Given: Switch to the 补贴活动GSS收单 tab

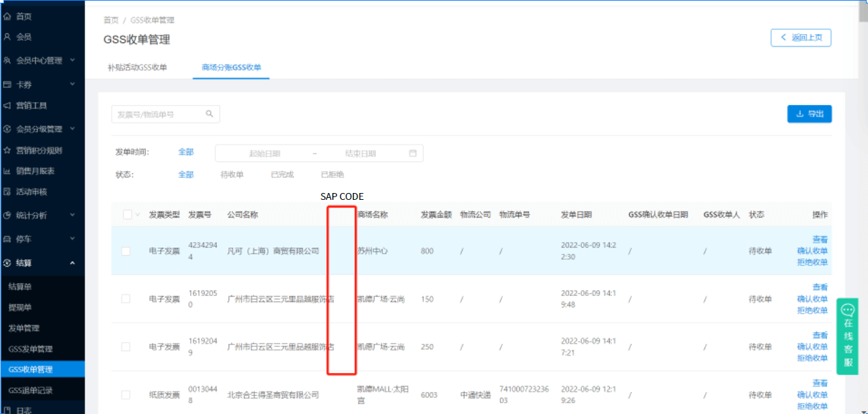Looking at the screenshot, I should (138, 68).
